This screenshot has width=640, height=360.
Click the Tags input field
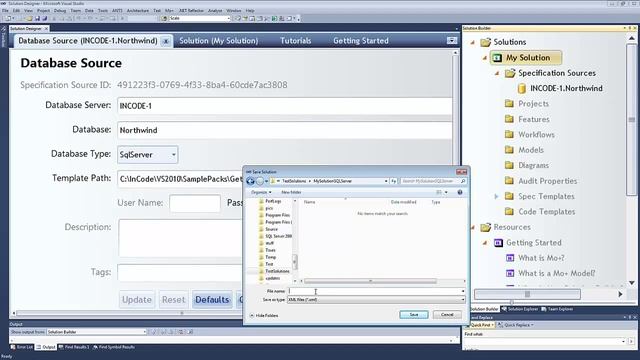[x=181, y=272]
